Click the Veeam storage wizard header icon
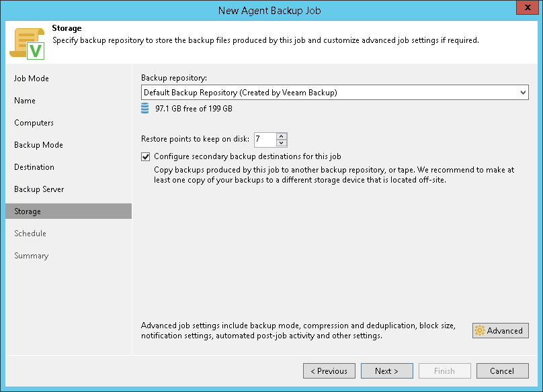The height and width of the screenshot is (392, 543). (26, 42)
